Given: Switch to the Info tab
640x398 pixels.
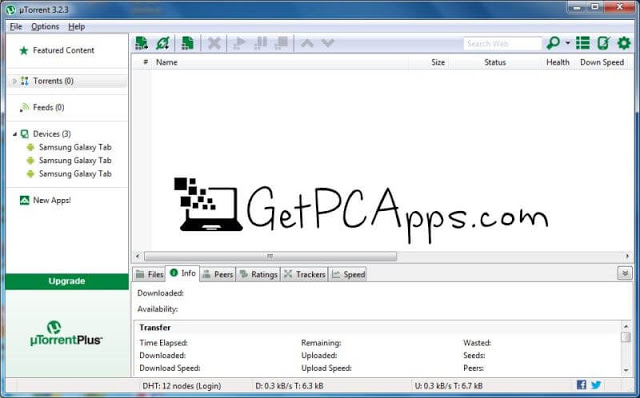Looking at the screenshot, I should click(x=183, y=273).
